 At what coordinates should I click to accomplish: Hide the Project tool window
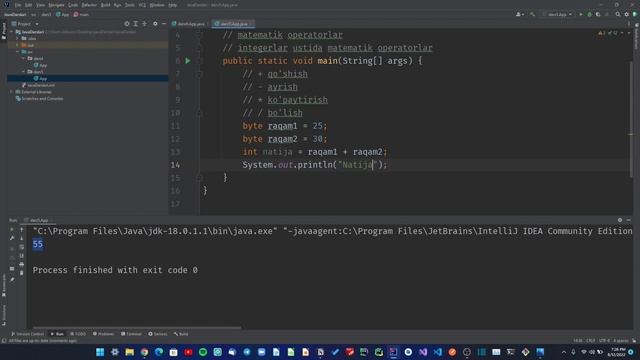[164, 24]
